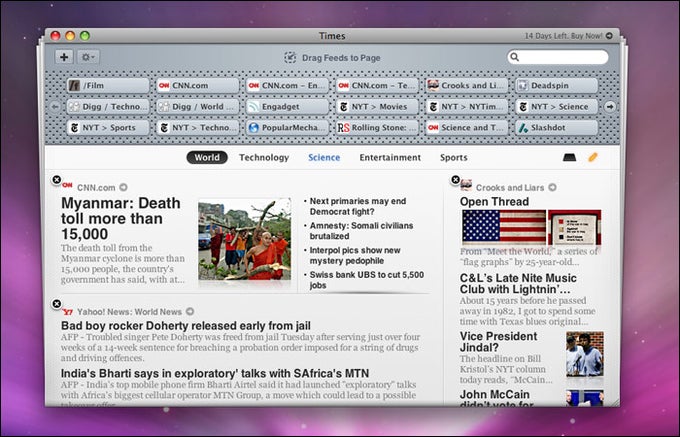Viewport: 680px width, 437px height.
Task: Click the orange pencil edit icon
Action: coord(593,157)
